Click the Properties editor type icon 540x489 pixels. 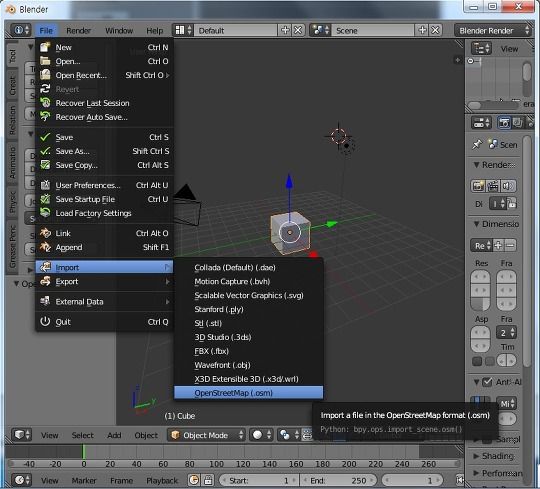[481, 123]
